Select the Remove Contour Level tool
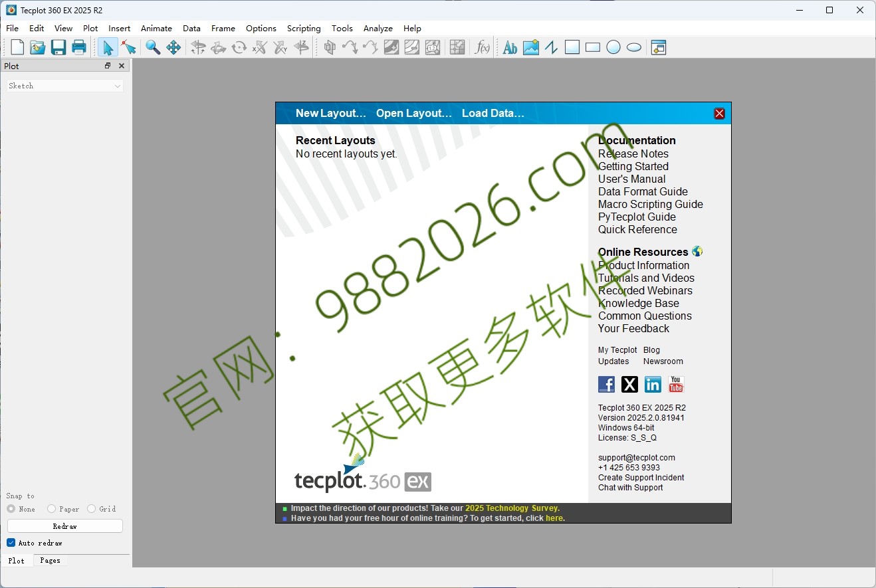 point(412,47)
